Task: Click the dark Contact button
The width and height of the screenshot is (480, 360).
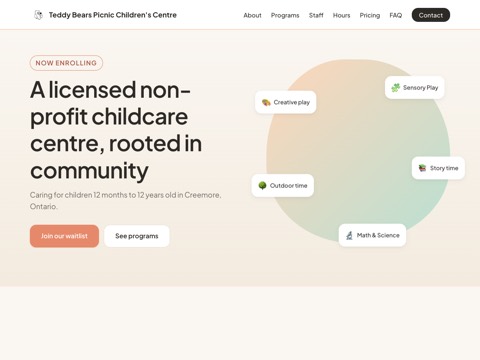Action: point(431,15)
